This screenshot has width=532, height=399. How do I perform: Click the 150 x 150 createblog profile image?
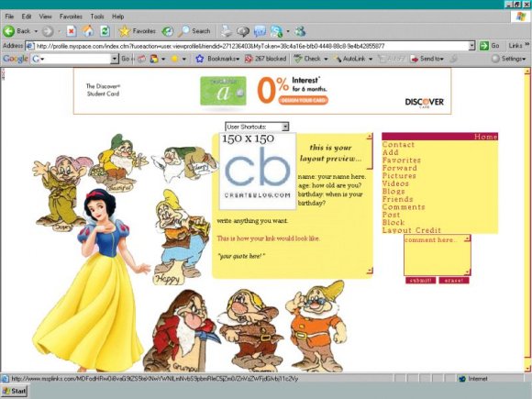tap(258, 172)
